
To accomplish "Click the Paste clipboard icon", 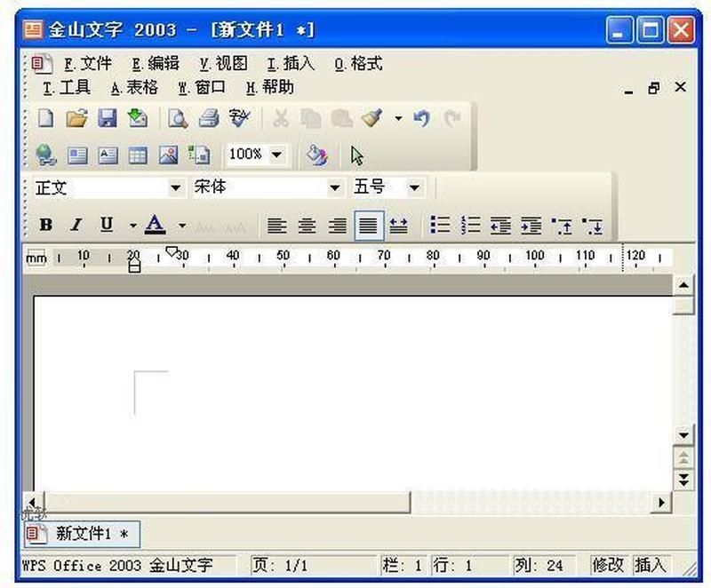I will [x=342, y=119].
